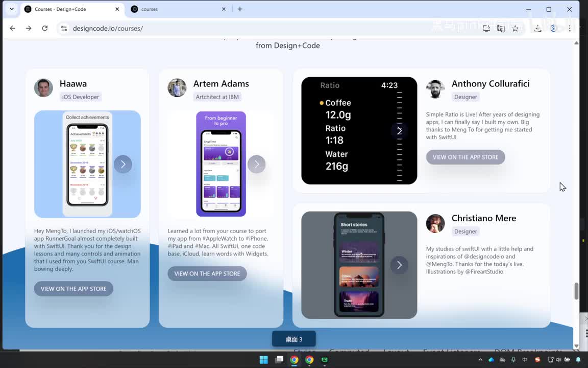
Task: Go back using the browser back arrow
Action: tap(12, 28)
